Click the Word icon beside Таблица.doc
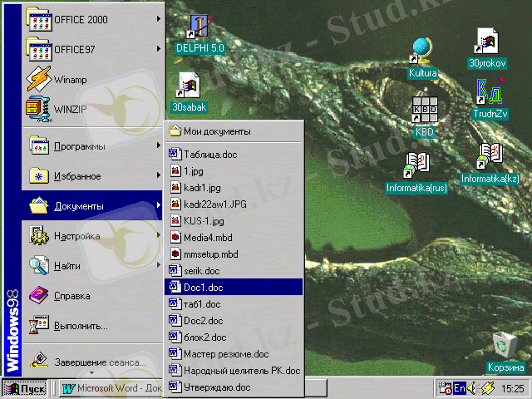532x399 pixels. tap(175, 155)
